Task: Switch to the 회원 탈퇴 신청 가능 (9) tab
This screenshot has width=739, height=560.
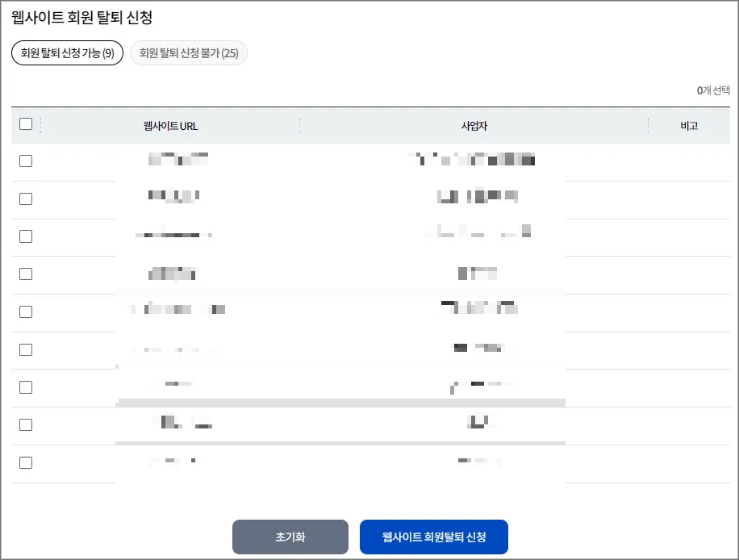Action: (x=66, y=52)
